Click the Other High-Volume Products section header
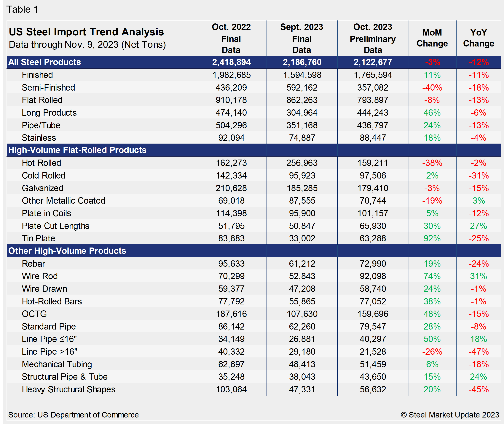The width and height of the screenshot is (504, 424). point(67,251)
